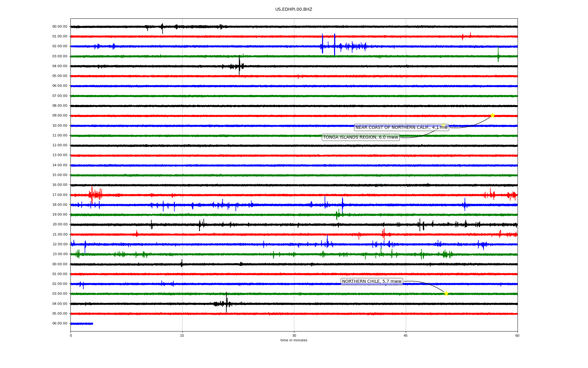
Task: Click the 16:00:00 row label
Action: click(x=60, y=185)
